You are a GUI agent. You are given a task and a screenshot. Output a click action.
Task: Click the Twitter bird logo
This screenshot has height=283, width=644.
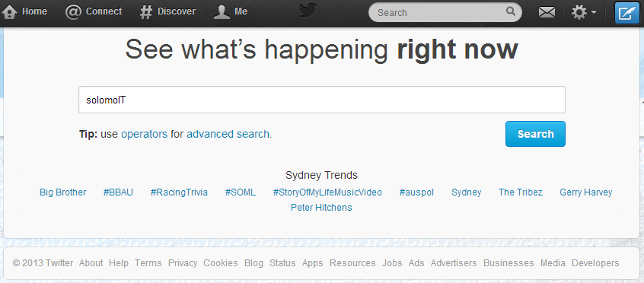(x=308, y=11)
